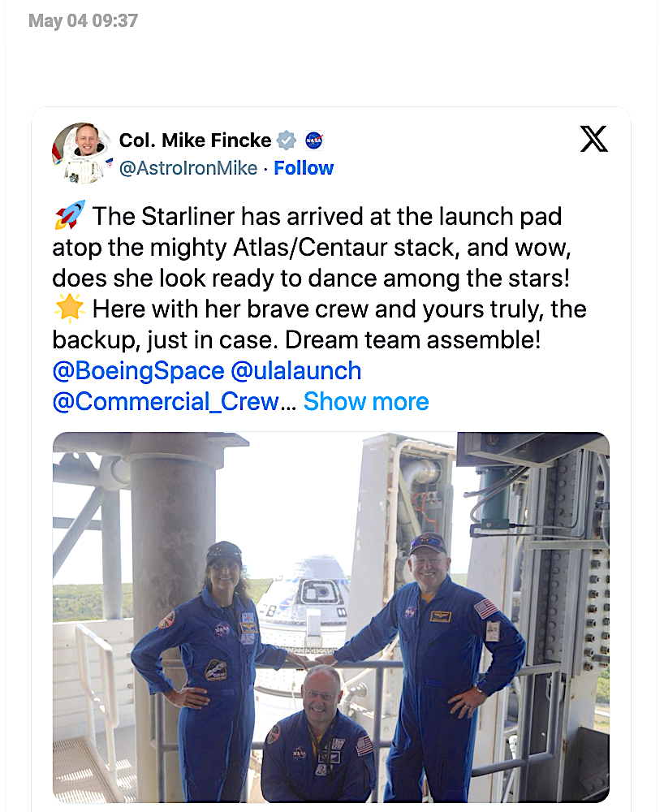Open Mike Fincke's profile avatar
The height and width of the screenshot is (812, 664).
pos(80,153)
